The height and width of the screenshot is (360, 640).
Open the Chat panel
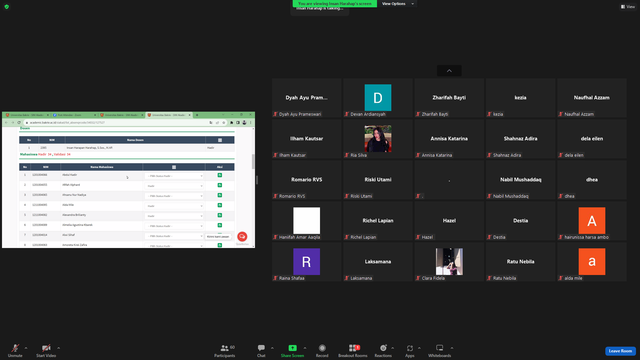point(261,350)
